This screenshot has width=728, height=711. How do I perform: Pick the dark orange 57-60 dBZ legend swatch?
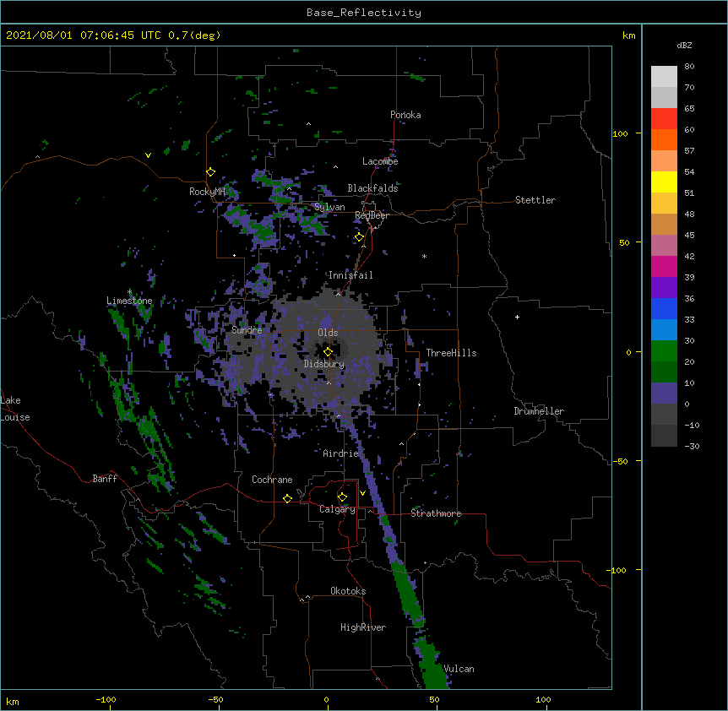point(664,139)
